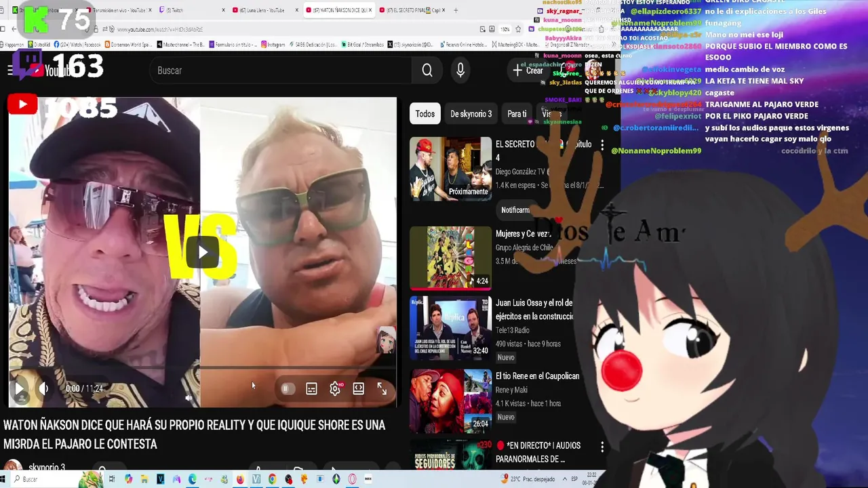Play the video from the control bar
This screenshot has width=868, height=488.
click(20, 389)
